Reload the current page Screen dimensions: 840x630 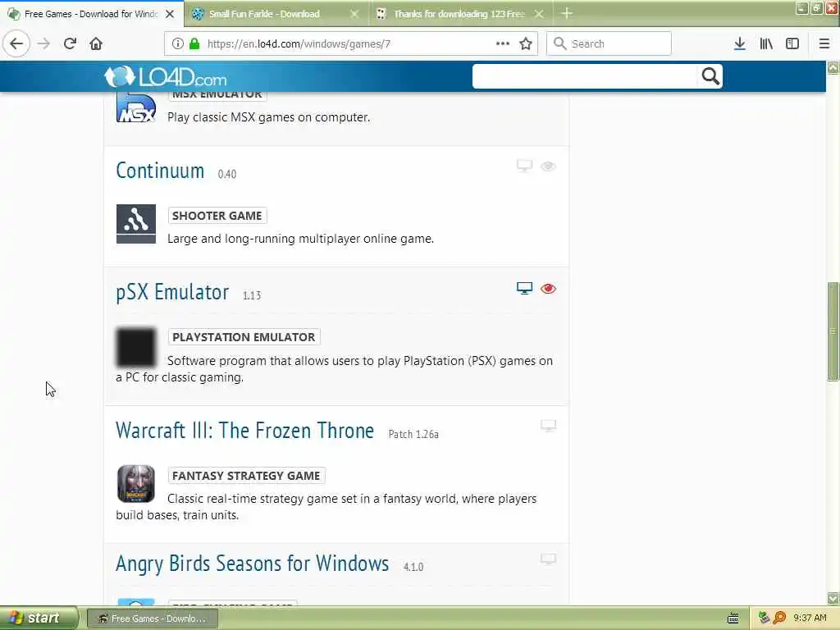[x=71, y=43]
